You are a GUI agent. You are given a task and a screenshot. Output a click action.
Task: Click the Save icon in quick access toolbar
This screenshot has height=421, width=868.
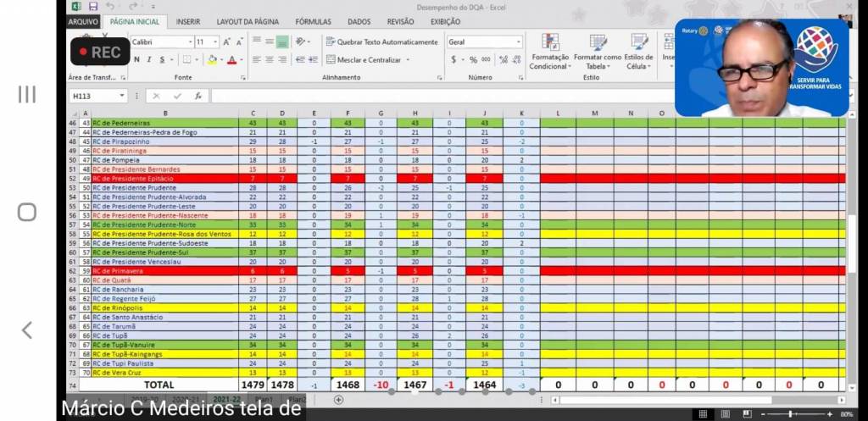pyautogui.click(x=92, y=7)
